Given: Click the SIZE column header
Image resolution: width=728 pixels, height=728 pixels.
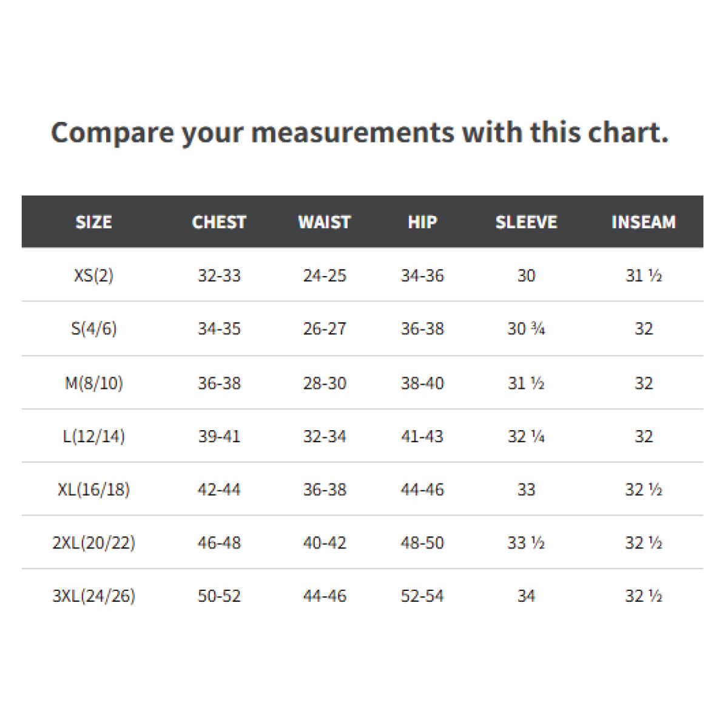Looking at the screenshot, I should coord(93,222).
